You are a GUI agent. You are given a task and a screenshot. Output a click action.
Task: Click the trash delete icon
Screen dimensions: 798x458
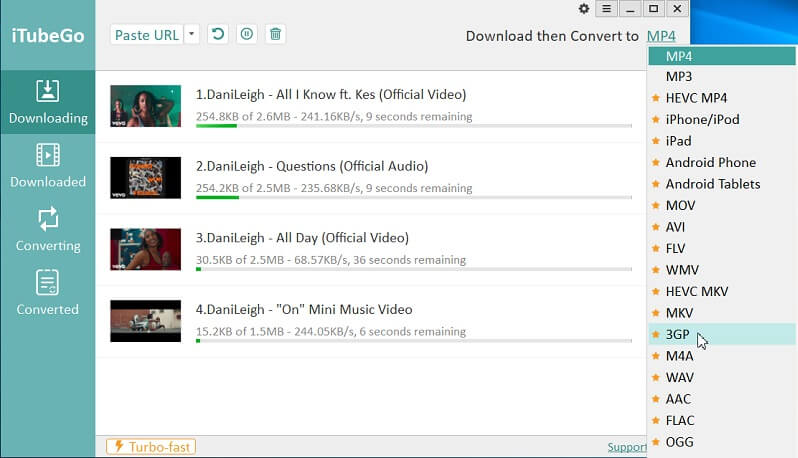pyautogui.click(x=275, y=34)
